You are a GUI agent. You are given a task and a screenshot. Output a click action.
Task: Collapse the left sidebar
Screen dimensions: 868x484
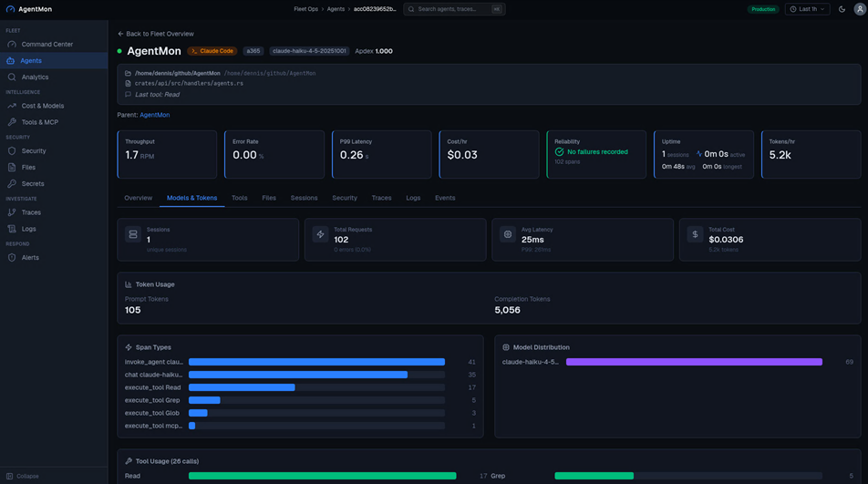click(x=22, y=476)
